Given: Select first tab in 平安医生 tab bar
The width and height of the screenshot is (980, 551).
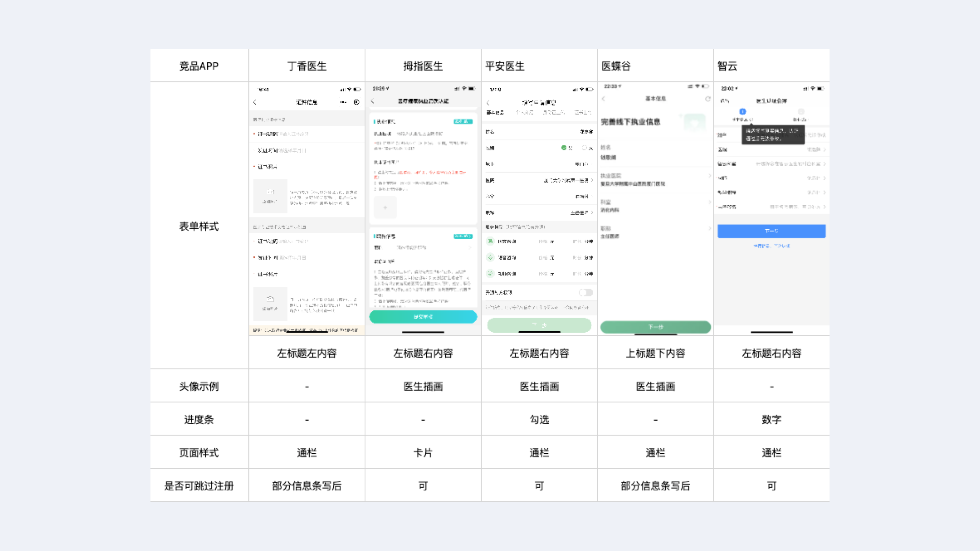Looking at the screenshot, I should (495, 113).
